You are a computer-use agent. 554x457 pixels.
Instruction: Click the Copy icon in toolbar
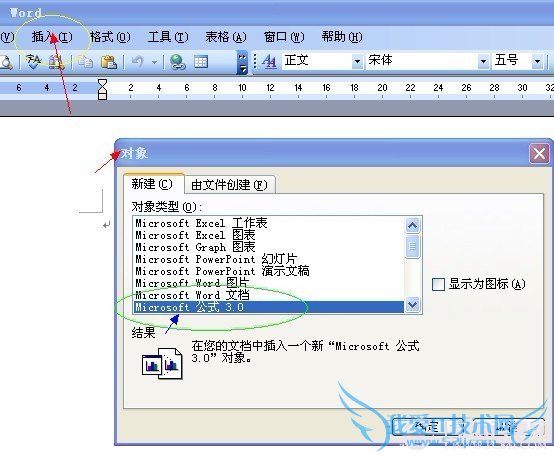pyautogui.click(x=85, y=62)
